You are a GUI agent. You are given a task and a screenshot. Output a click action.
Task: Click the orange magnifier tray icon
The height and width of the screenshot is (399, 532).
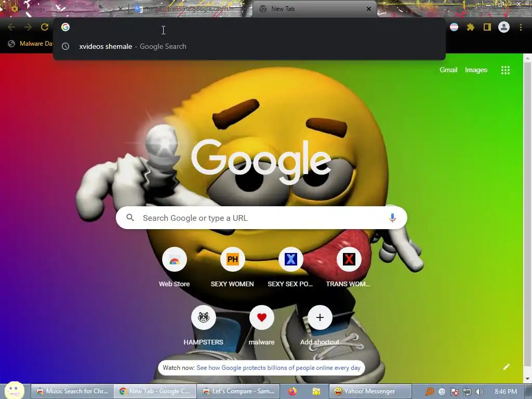click(429, 392)
